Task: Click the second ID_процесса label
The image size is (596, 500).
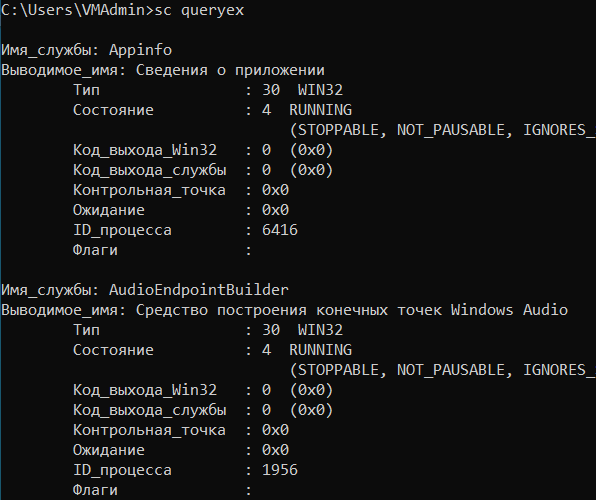Action: coord(122,470)
